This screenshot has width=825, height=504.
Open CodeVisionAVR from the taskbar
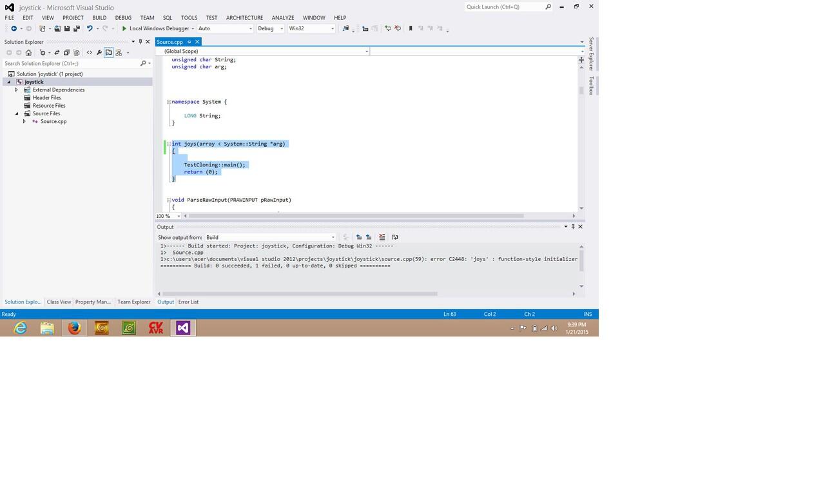pyautogui.click(x=156, y=328)
